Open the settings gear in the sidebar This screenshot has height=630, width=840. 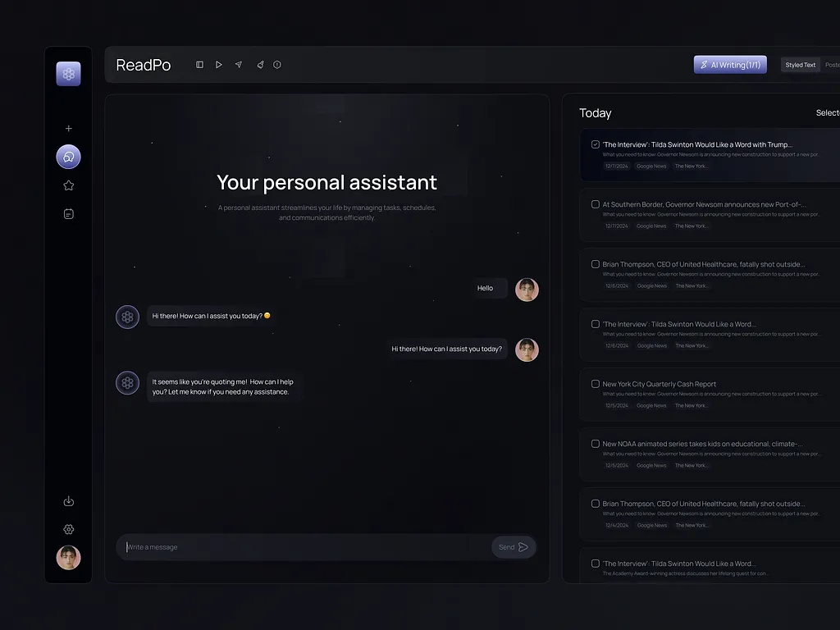coord(68,529)
